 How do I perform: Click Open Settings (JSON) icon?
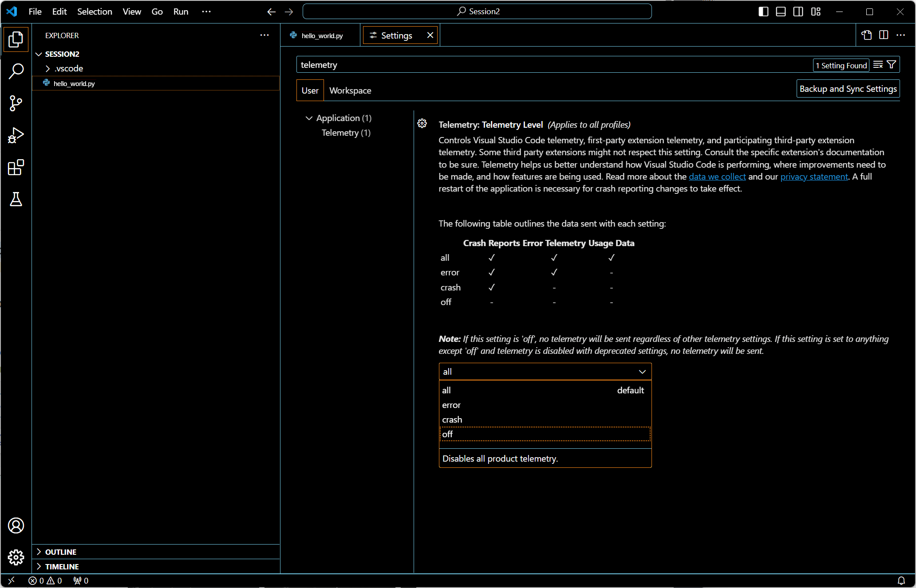[x=866, y=35]
